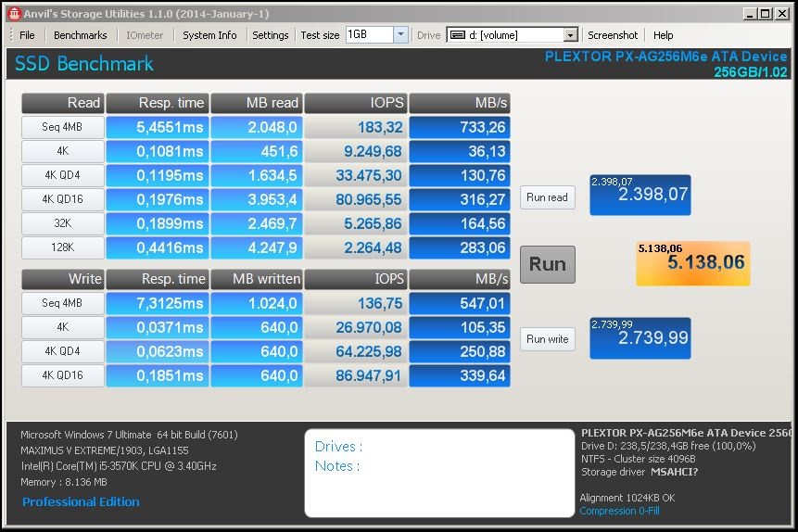
Task: Click the Screenshot toolbar button
Action: (613, 35)
